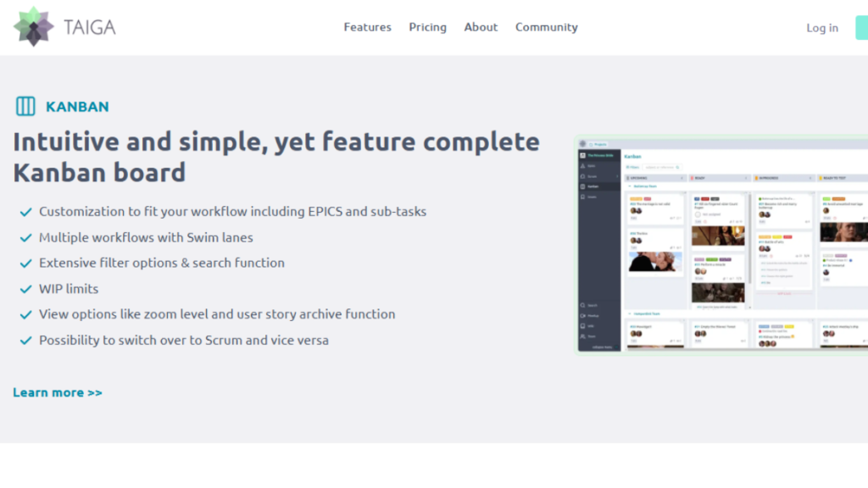Select Community in the navigation bar
Image resolution: width=868 pixels, height=488 pixels.
coord(546,27)
